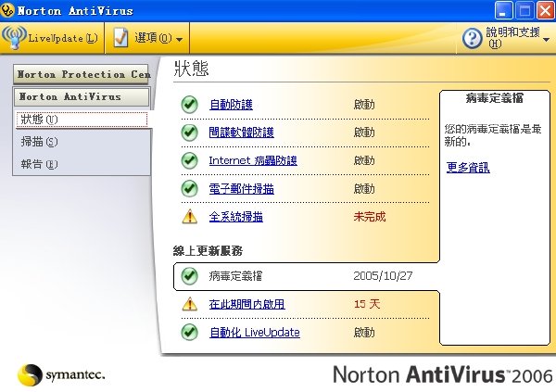Viewport: 556px width, 392px height.
Task: Click 病毒定義檔 heading in info panel
Action: (x=494, y=98)
